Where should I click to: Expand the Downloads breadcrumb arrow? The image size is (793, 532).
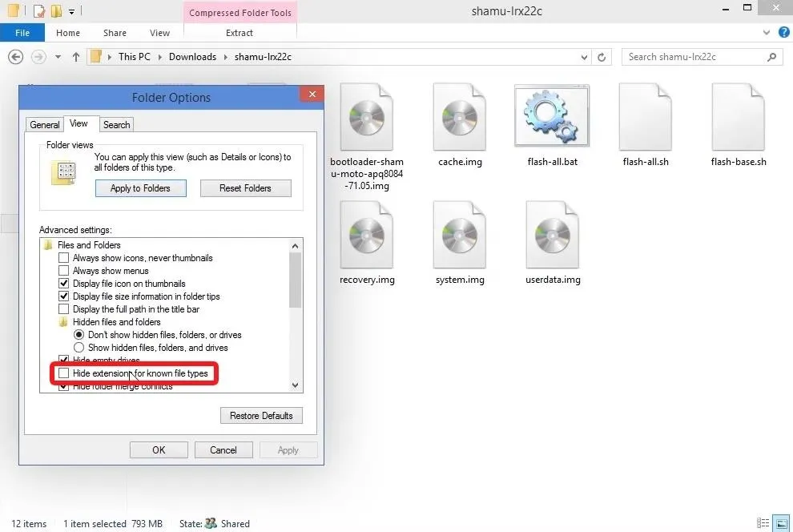[226, 57]
